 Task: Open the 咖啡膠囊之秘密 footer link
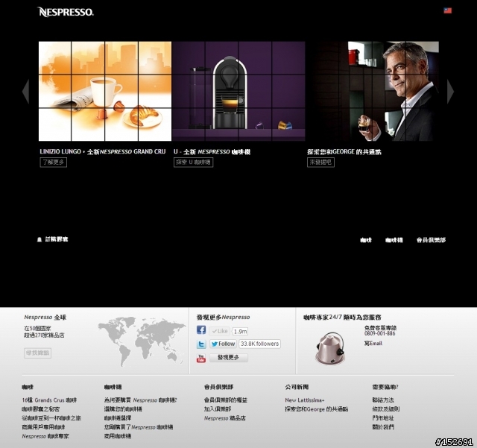pos(41,409)
